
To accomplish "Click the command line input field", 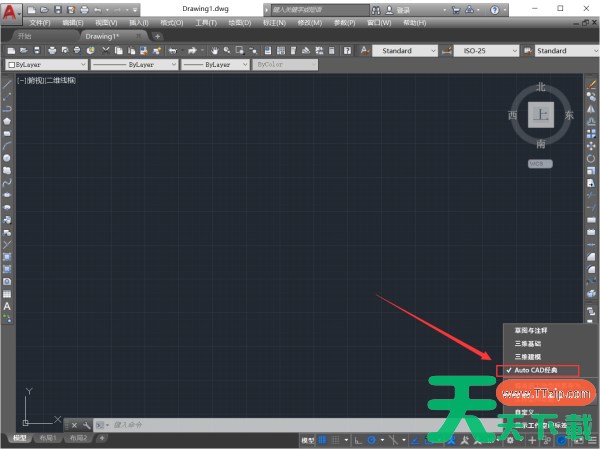I will pos(268,425).
